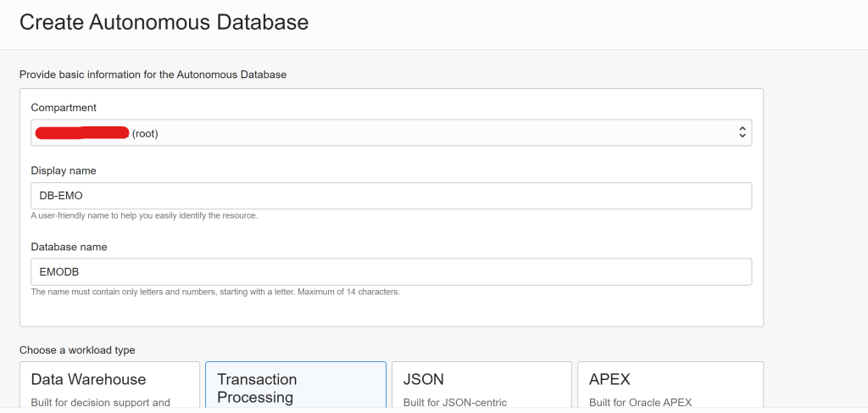The height and width of the screenshot is (413, 868).
Task: Click the user-friendly name hint text
Action: tap(144, 215)
